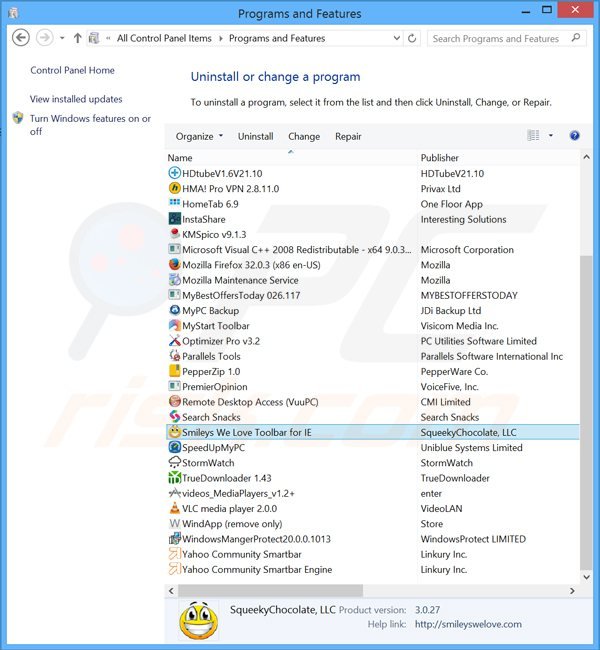Click the WindApp (remove only) icon
Image resolution: width=600 pixels, height=650 pixels.
175,523
